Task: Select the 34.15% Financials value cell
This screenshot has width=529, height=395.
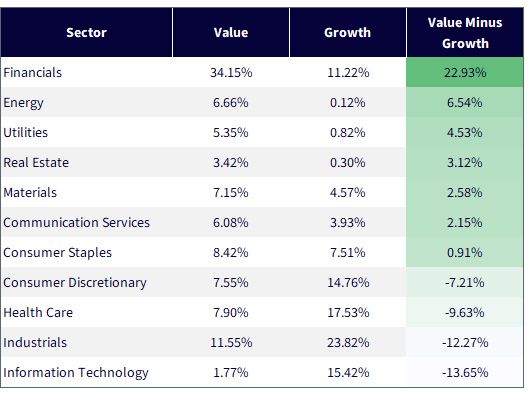Action: tap(231, 72)
